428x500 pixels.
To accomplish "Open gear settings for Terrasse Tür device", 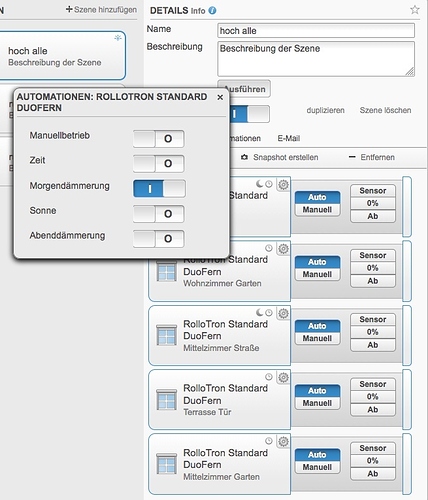I will (x=283, y=377).
